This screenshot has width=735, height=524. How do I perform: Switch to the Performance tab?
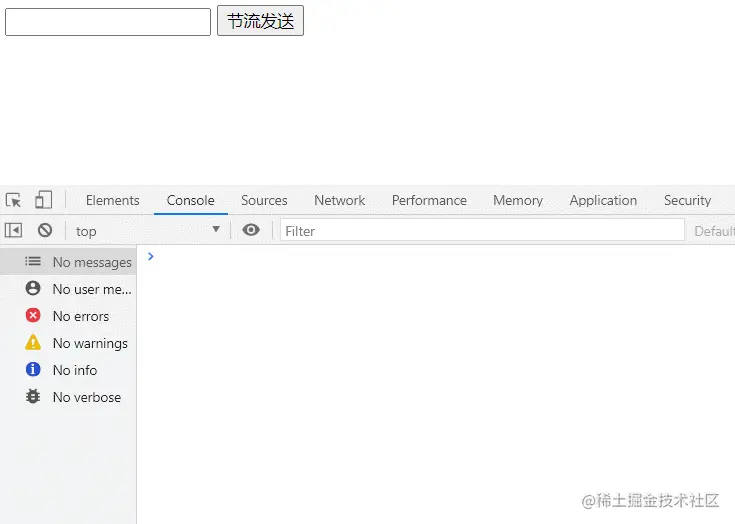[x=429, y=200]
